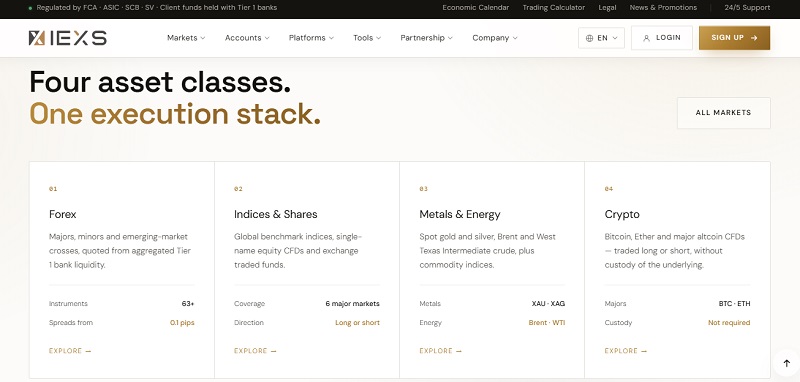The width and height of the screenshot is (800, 382).
Task: Click the 'XAU · XAG' metals value
Action: [x=548, y=303]
